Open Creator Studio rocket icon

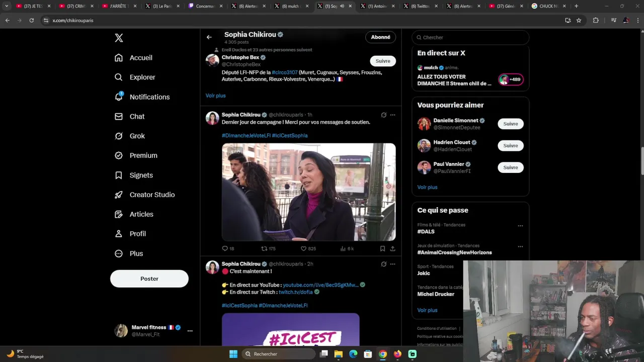[x=119, y=195]
